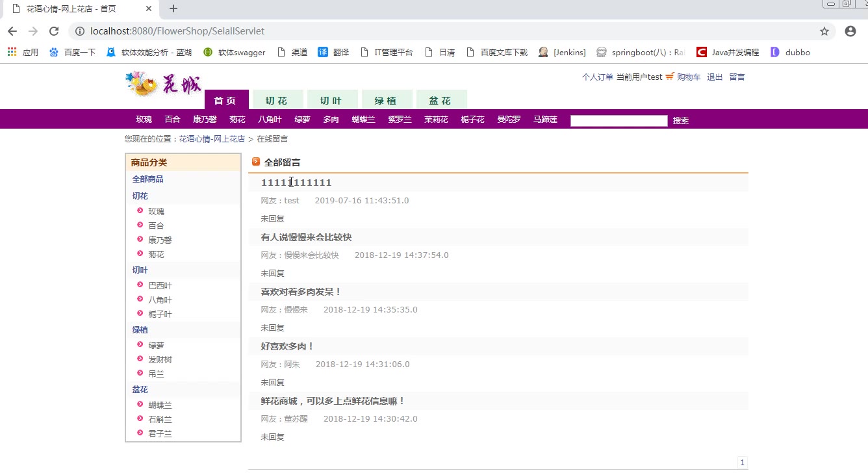Select 玫瑰 in the sidebar category list
Viewport: 868px width, 473px height.
click(156, 211)
